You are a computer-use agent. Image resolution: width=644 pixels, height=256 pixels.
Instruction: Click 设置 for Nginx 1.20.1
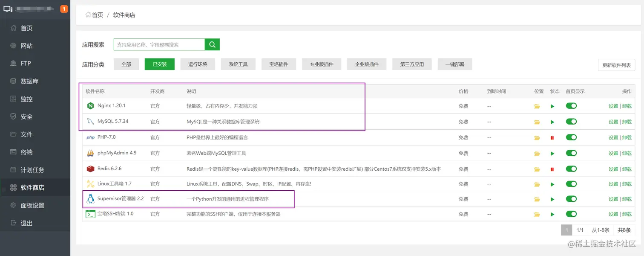coord(613,106)
